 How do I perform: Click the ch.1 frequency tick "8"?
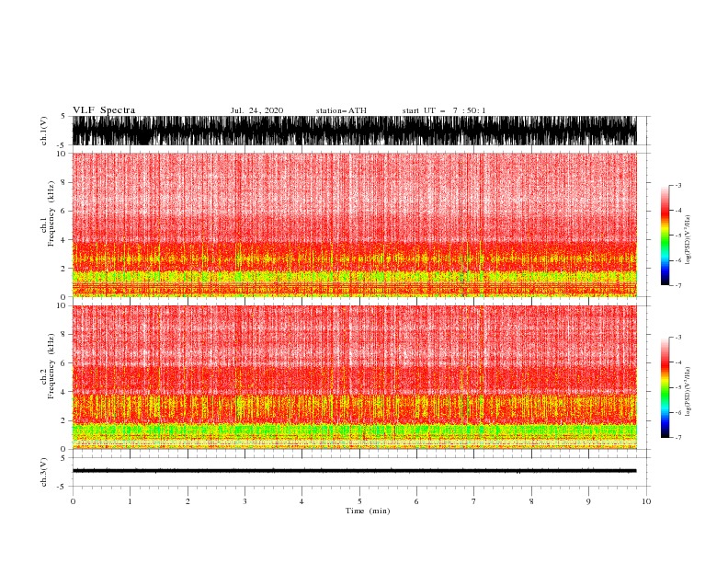63,182
